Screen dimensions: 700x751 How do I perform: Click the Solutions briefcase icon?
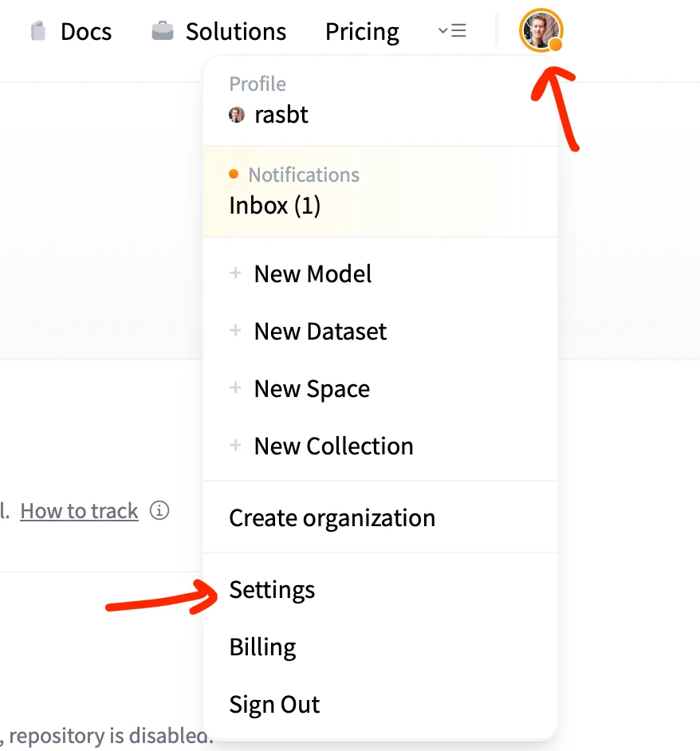(163, 31)
